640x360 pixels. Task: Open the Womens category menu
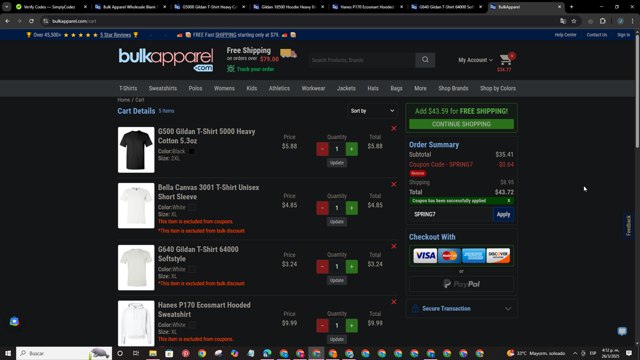pos(224,88)
